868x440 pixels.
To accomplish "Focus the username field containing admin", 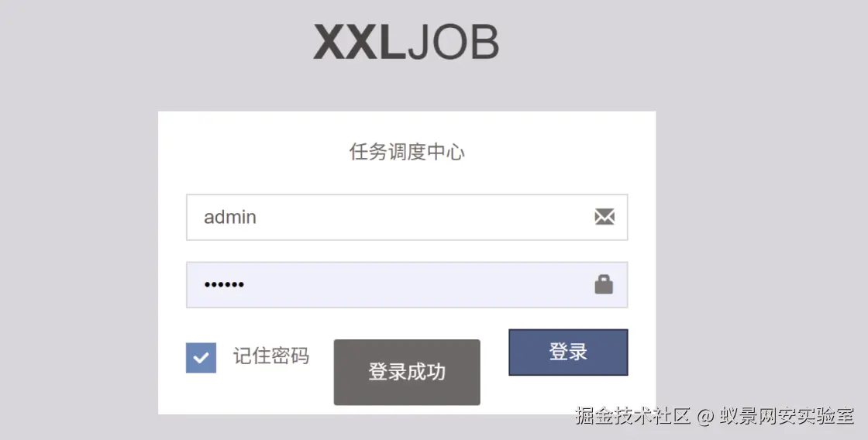I will pos(407,217).
